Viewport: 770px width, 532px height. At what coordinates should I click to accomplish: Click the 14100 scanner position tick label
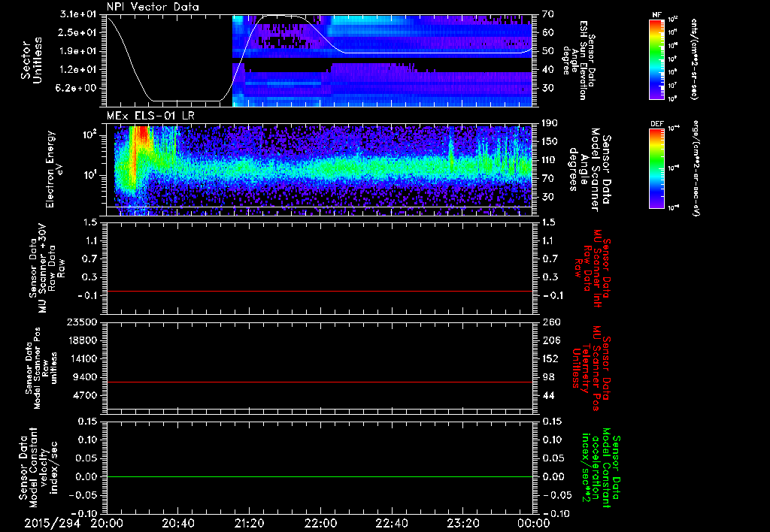point(83,358)
